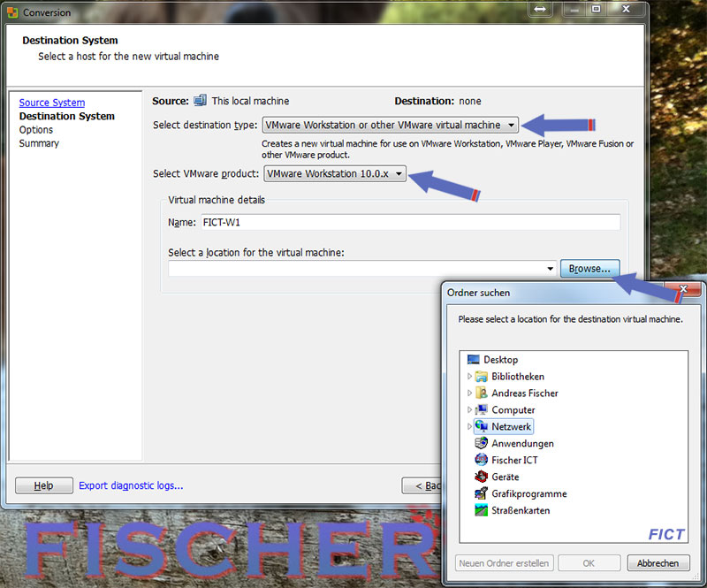The width and height of the screenshot is (707, 588).
Task: Click the Bibliotheken library icon
Action: coord(482,377)
